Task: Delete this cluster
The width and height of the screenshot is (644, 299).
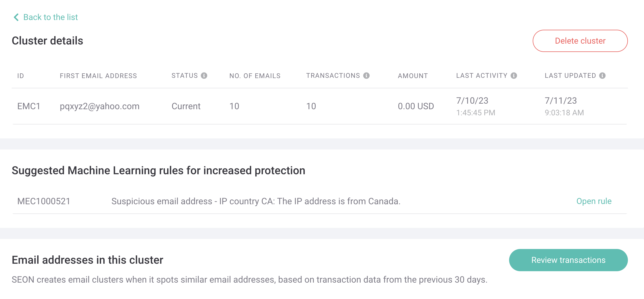Action: (x=580, y=41)
